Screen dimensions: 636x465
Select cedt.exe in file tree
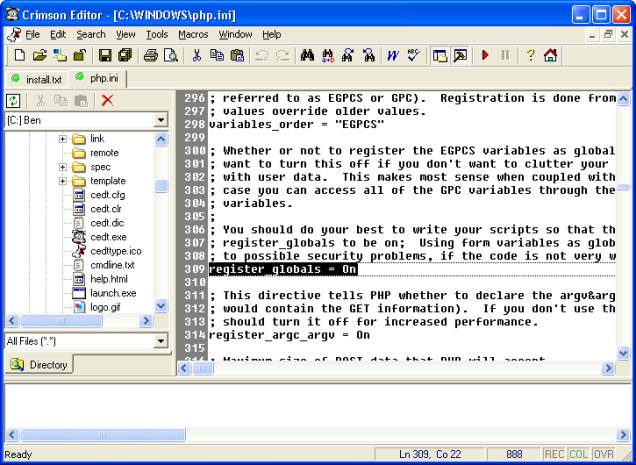pos(108,237)
